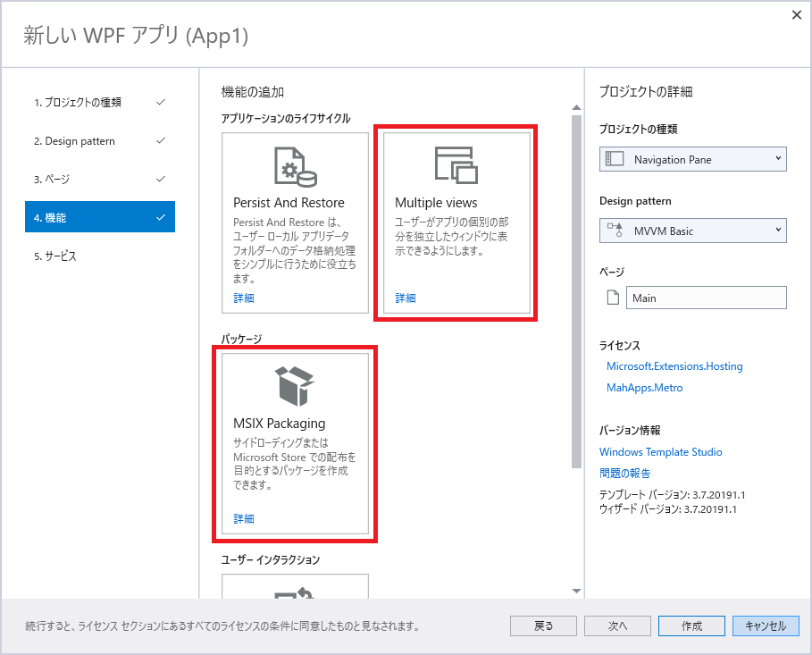Open the Design pattern dropdown MVVM Basic
This screenshot has height=655, width=812.
(693, 231)
